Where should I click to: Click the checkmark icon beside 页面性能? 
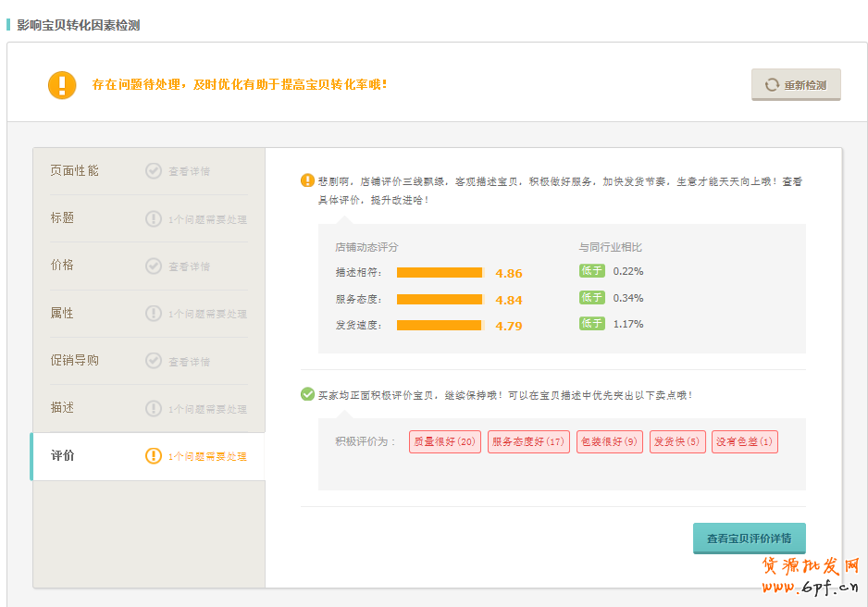154,171
